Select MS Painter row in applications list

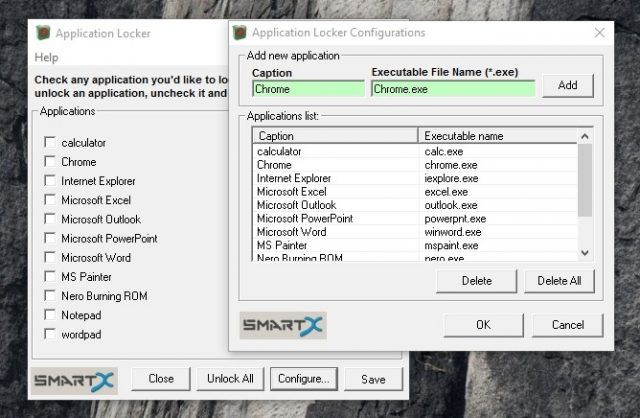click(415, 245)
